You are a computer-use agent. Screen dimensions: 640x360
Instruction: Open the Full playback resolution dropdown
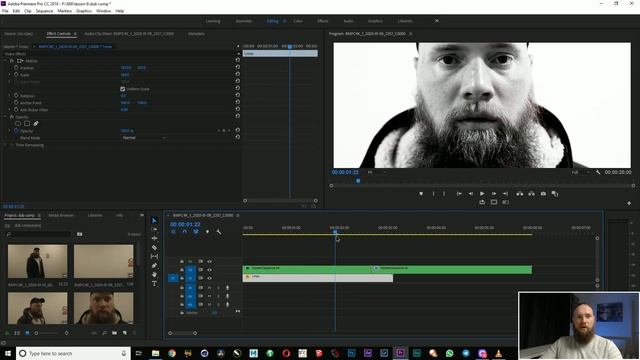click(580, 173)
